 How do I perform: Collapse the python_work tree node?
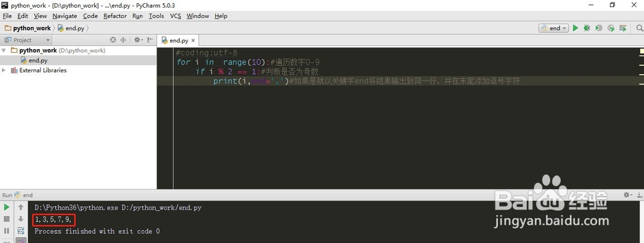pyautogui.click(x=4, y=50)
